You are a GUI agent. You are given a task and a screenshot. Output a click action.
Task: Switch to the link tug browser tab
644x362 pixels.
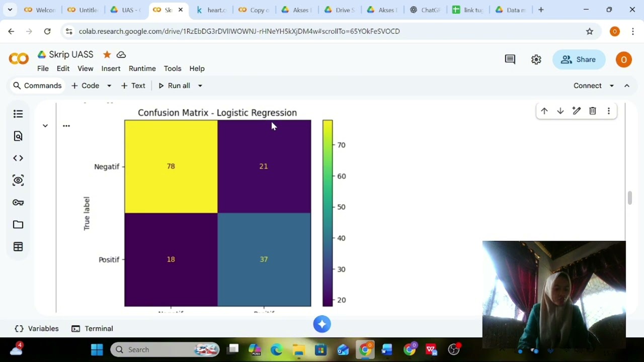point(468,10)
